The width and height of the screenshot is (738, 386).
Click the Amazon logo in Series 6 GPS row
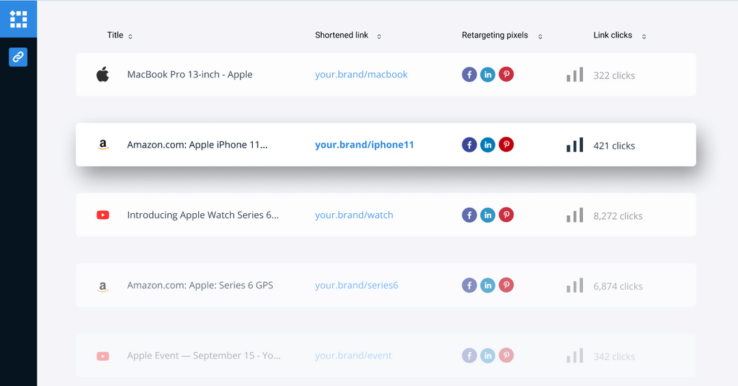pyautogui.click(x=103, y=286)
